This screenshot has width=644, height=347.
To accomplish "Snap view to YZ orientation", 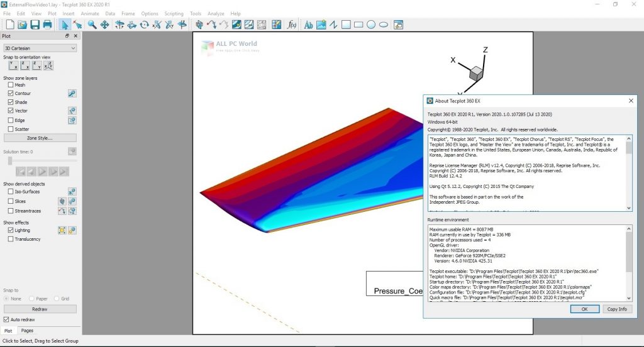I will coord(36,65).
